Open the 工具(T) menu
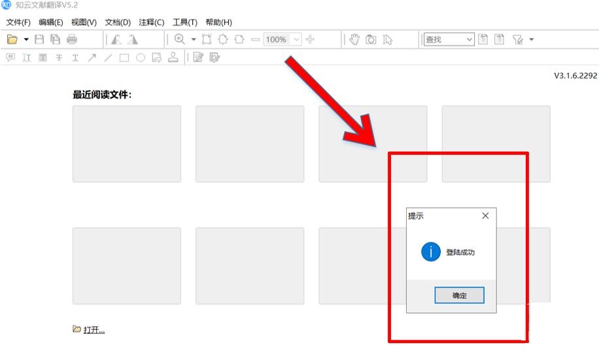The height and width of the screenshot is (364, 599). tap(184, 22)
